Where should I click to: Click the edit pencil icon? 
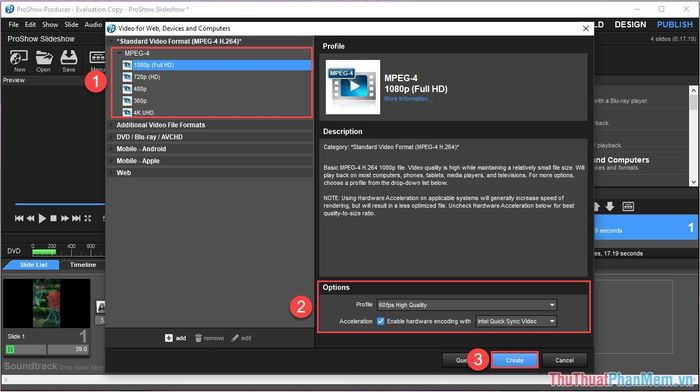(x=235, y=338)
